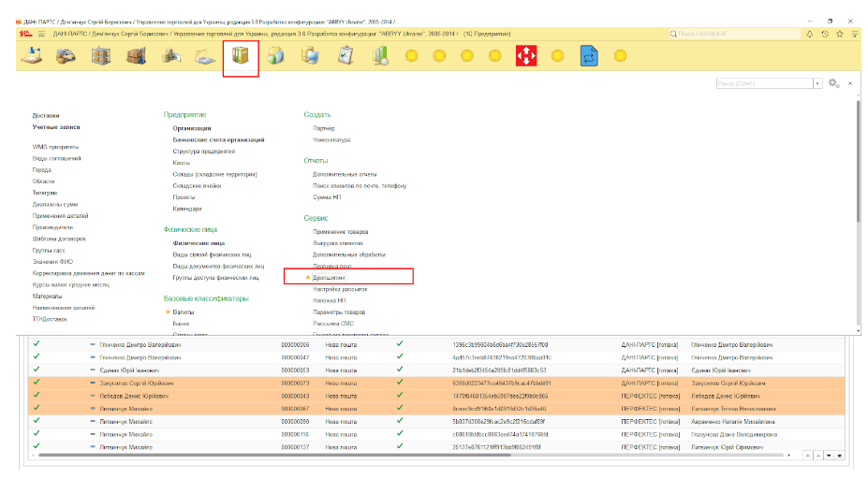Toggle the favorite star next to Валюты
Viewport: 868px width, 478px height.
click(168, 311)
